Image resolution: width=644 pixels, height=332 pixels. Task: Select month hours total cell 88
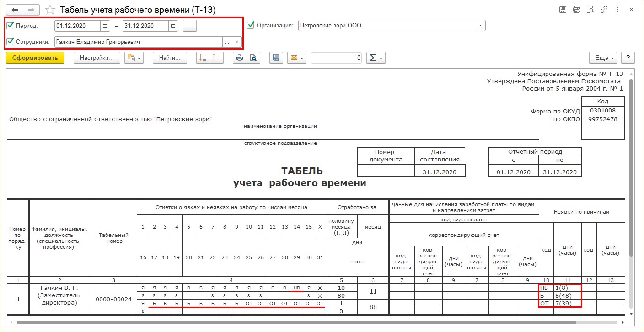click(x=373, y=307)
